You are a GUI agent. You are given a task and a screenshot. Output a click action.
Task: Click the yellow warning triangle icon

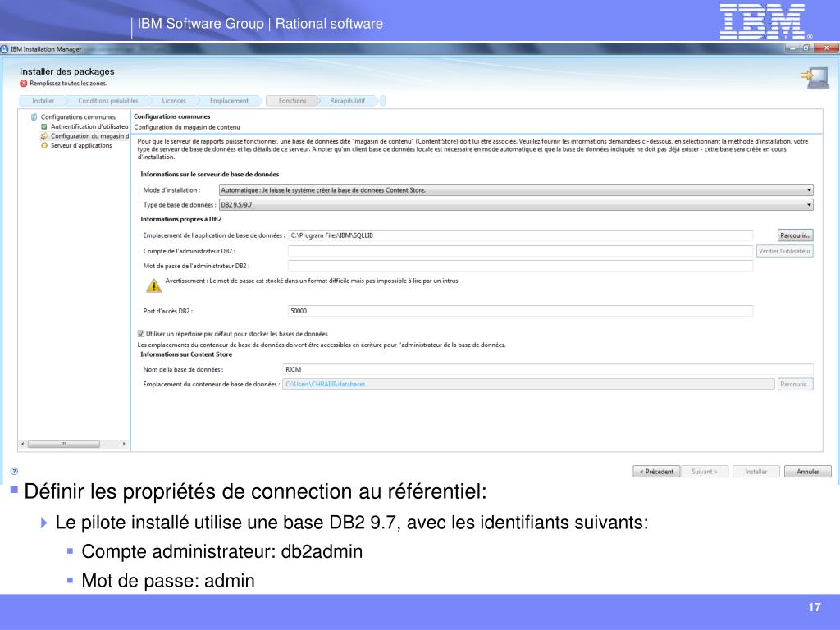pyautogui.click(x=153, y=285)
